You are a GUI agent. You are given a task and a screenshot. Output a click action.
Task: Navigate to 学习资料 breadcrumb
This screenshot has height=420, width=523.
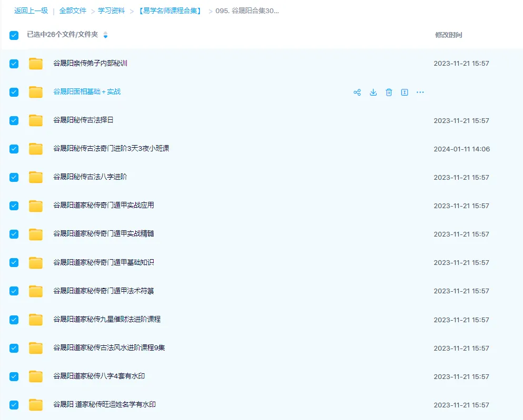point(111,11)
